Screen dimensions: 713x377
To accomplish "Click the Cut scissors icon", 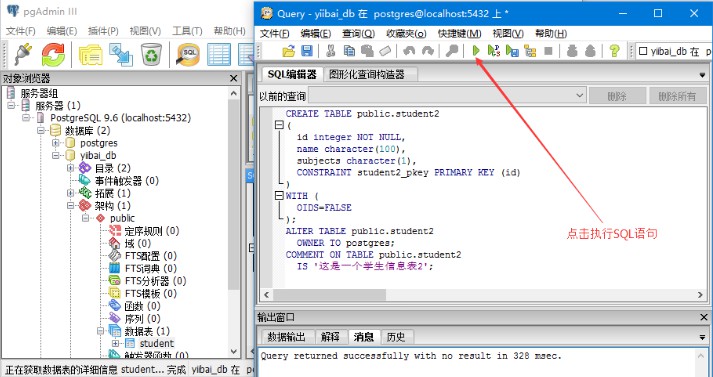I will (x=331, y=50).
